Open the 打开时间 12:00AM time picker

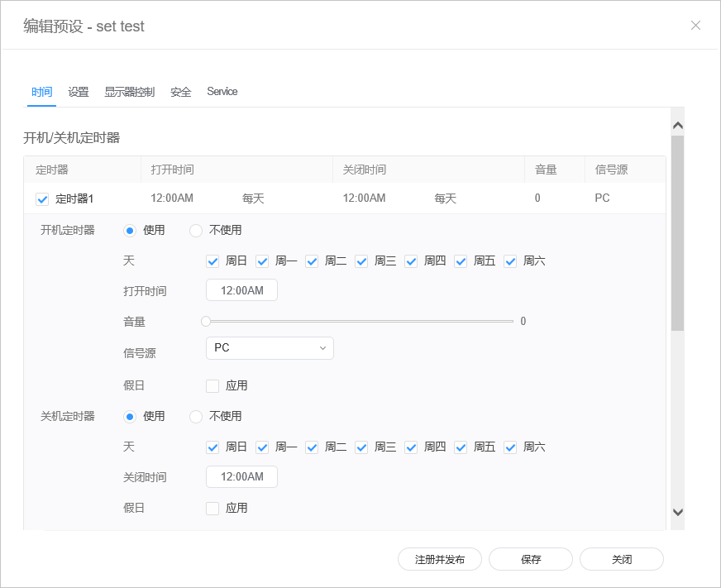pyautogui.click(x=241, y=290)
